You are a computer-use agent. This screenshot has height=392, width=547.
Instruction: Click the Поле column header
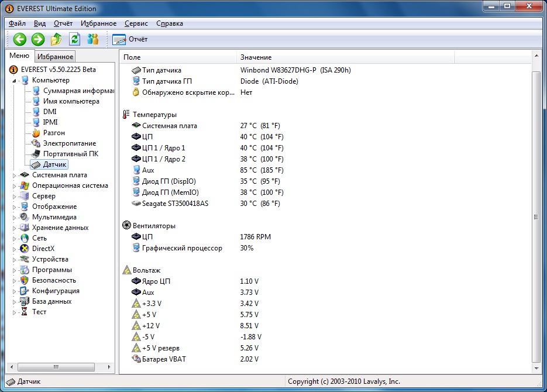pyautogui.click(x=132, y=57)
